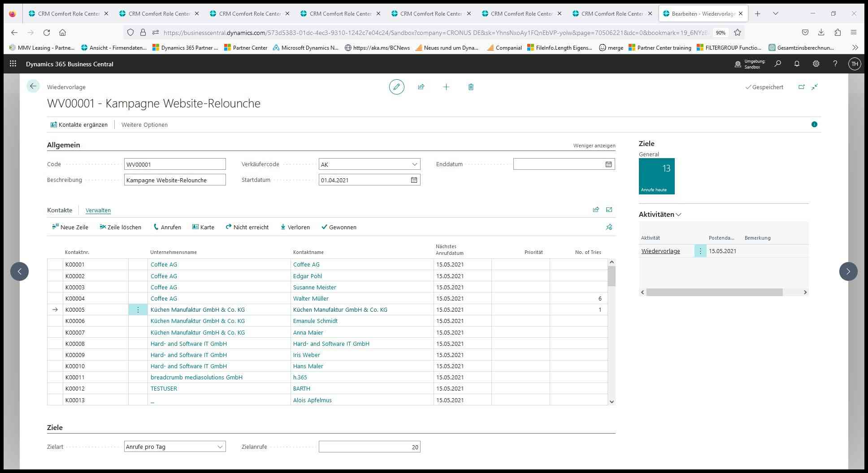Open page in new window icon

(801, 87)
